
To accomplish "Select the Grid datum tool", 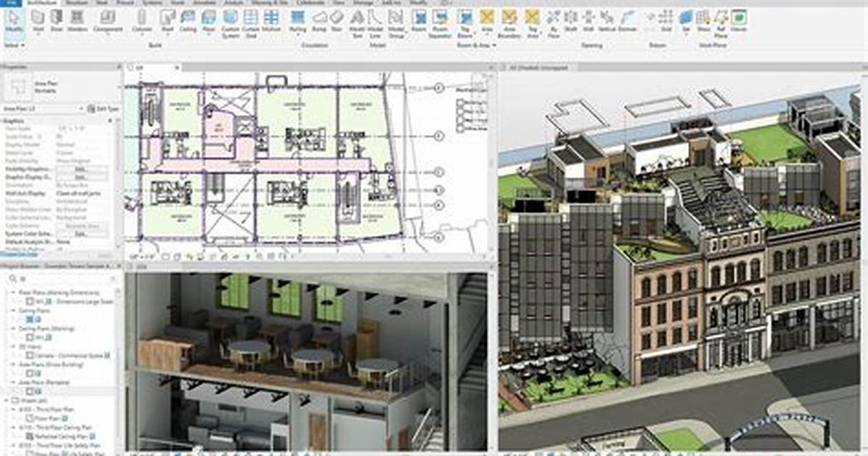I will tap(666, 21).
